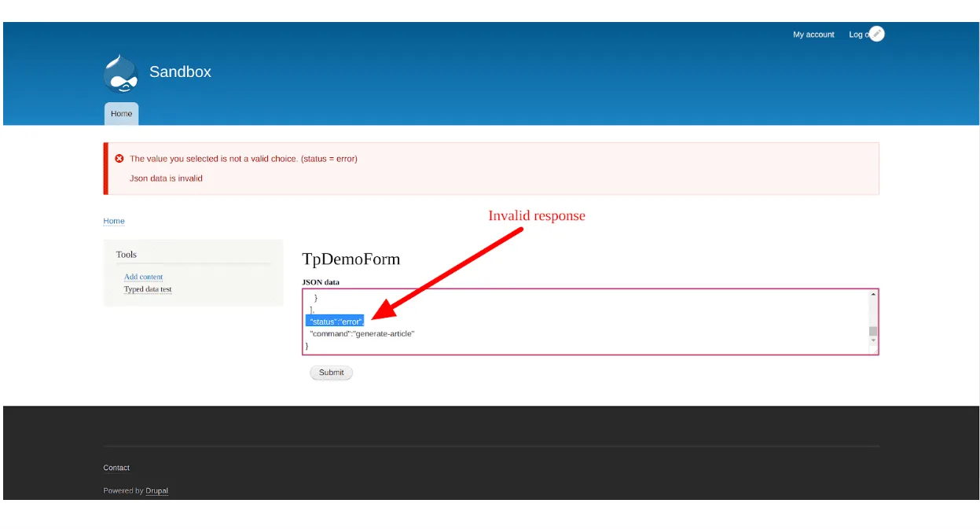Open the Sandbox site name link
980x529 pixels.
pyautogui.click(x=180, y=72)
